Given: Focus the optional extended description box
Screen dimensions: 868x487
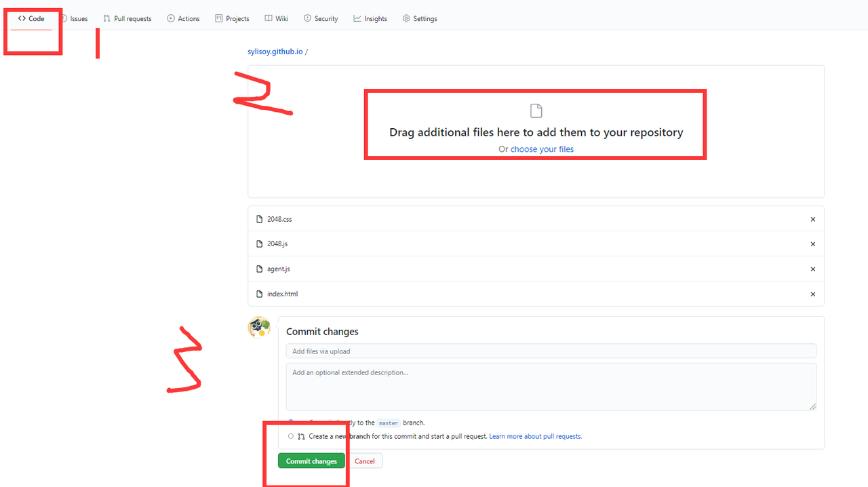Looking at the screenshot, I should point(551,387).
